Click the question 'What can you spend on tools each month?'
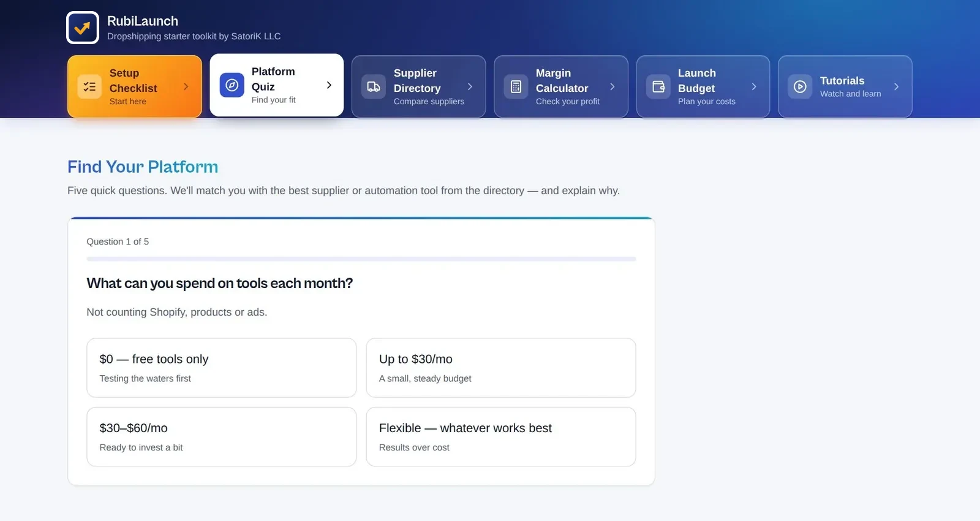The image size is (980, 521). (220, 283)
